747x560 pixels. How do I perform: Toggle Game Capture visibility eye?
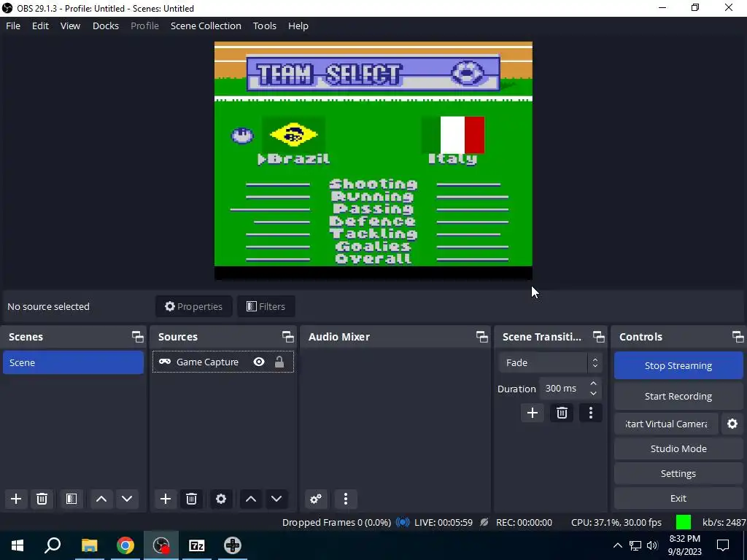click(x=259, y=362)
